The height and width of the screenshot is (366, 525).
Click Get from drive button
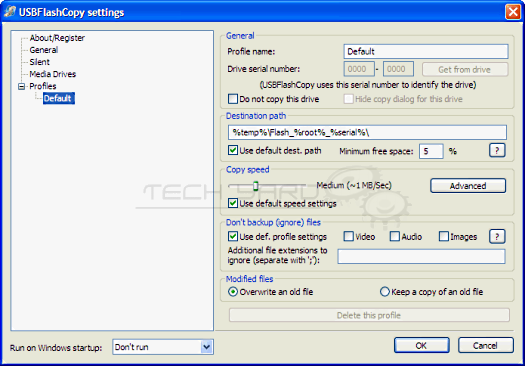click(465, 70)
